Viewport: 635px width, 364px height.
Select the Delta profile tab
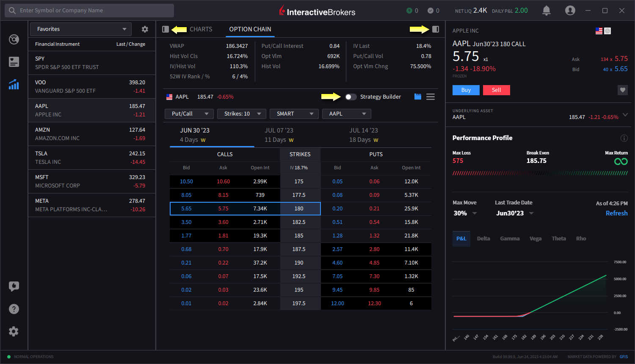pos(483,239)
